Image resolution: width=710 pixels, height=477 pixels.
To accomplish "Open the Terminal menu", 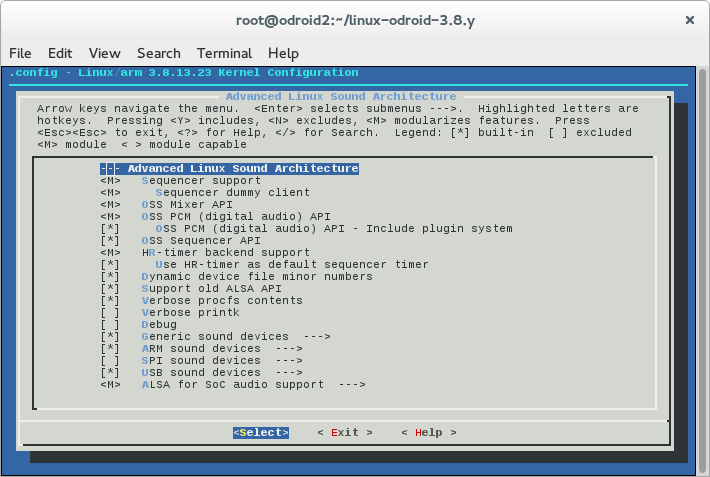I will (224, 53).
